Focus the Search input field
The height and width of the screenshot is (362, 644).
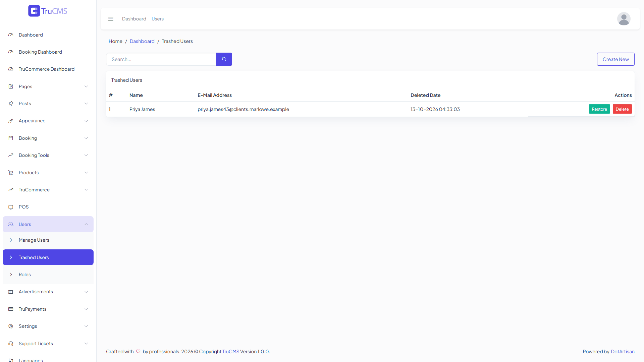coord(161,59)
